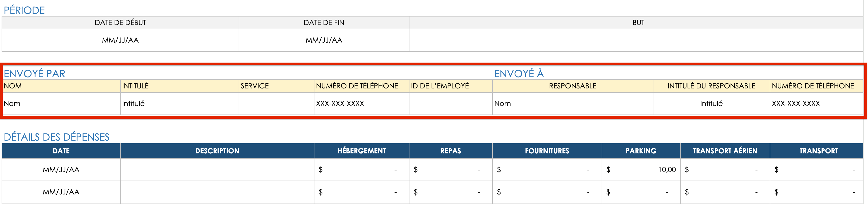868x204 pixels.
Task: Select the FOURNITURES column header
Action: pyautogui.click(x=547, y=151)
